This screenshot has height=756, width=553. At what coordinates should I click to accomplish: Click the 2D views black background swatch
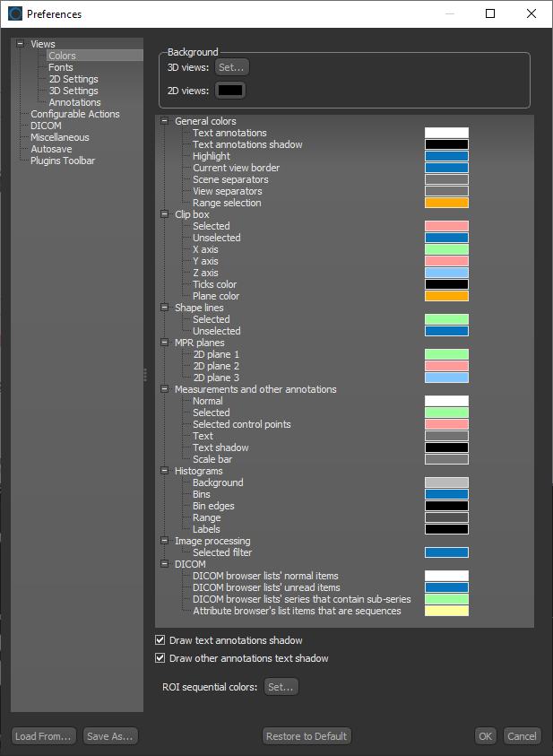(x=229, y=91)
